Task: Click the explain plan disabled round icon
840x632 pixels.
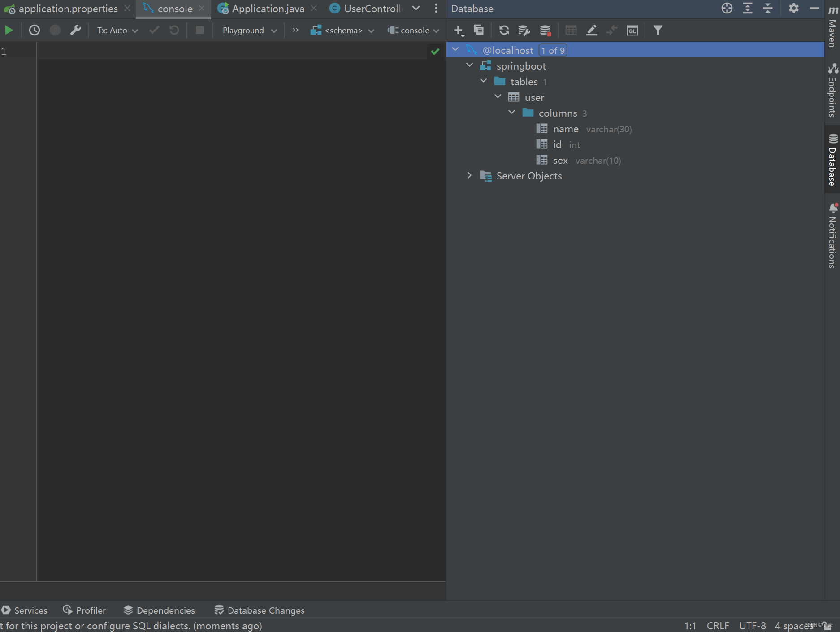Action: click(x=55, y=30)
